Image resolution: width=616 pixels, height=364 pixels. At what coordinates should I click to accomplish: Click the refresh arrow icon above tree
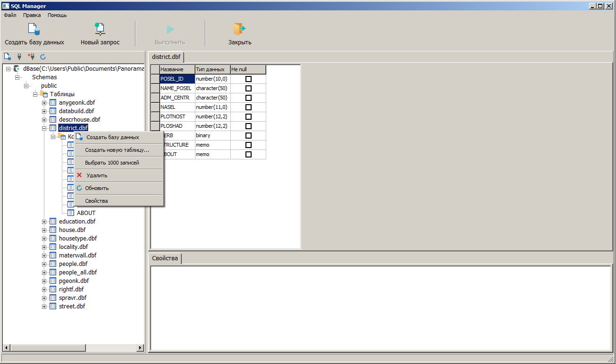pyautogui.click(x=43, y=57)
